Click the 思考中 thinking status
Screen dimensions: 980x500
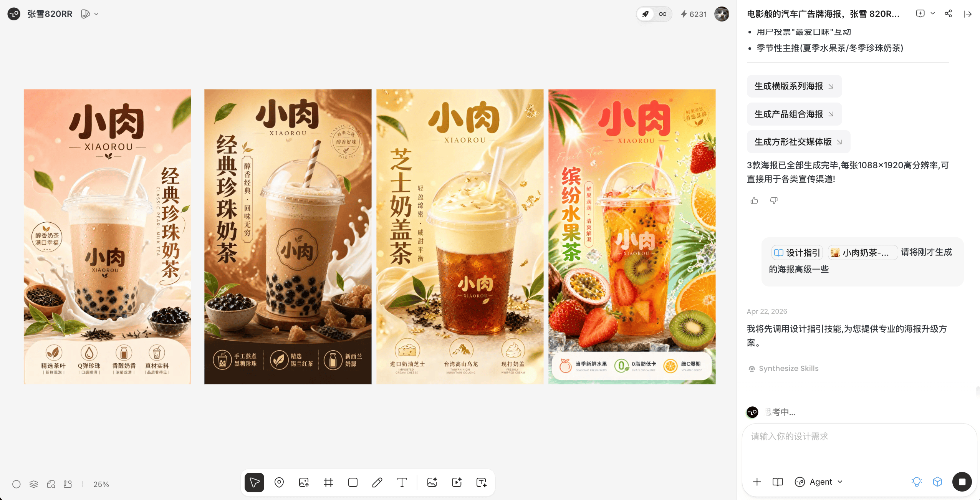[780, 412]
